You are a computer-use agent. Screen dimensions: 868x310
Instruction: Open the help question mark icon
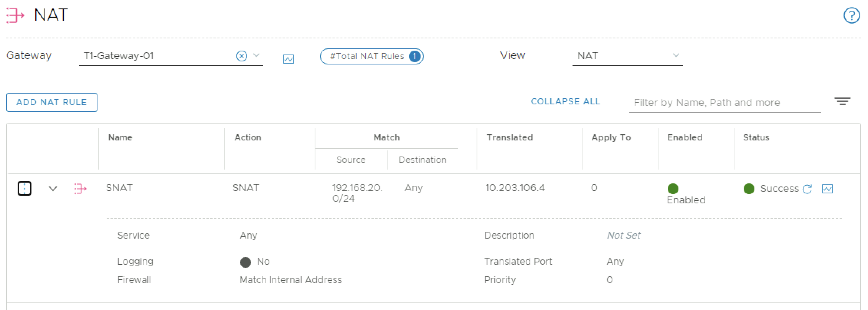click(851, 16)
